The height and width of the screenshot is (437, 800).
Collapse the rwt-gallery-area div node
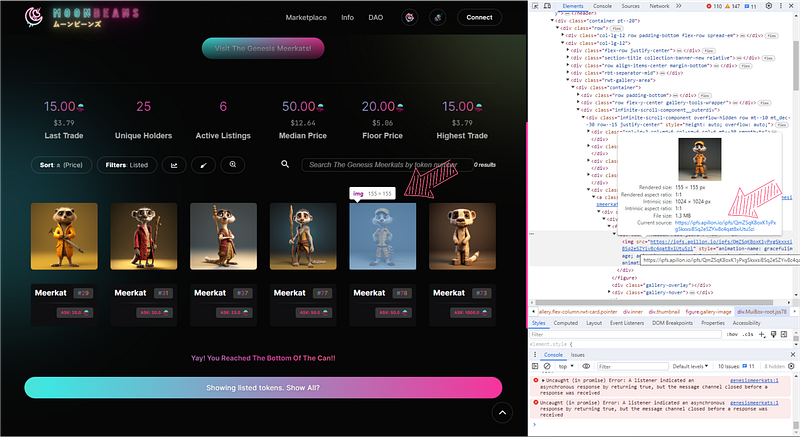(568, 80)
